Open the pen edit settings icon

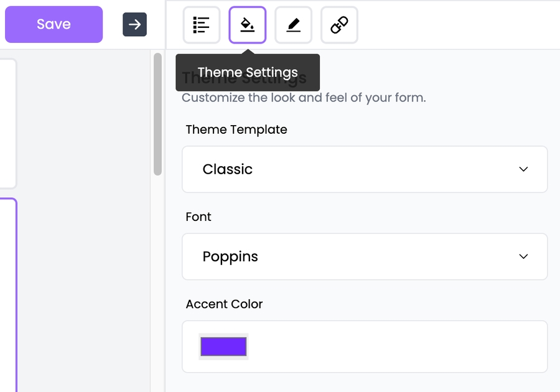(x=293, y=25)
